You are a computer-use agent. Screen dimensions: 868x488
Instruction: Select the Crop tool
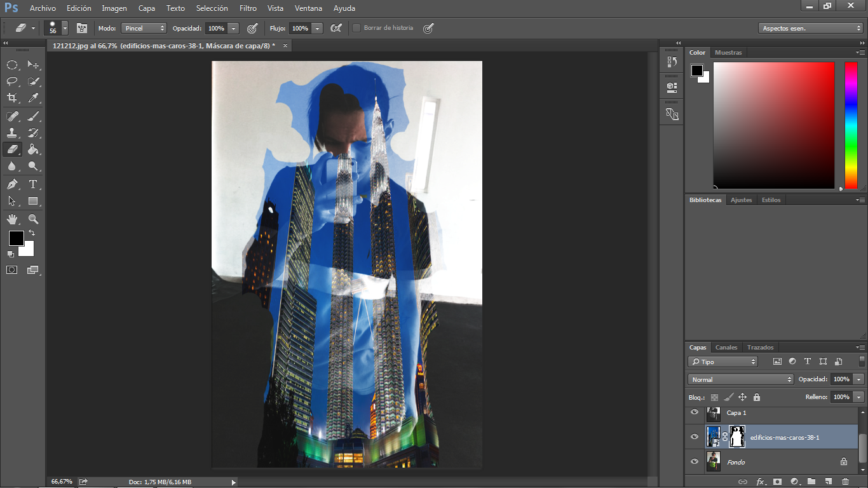tap(12, 98)
